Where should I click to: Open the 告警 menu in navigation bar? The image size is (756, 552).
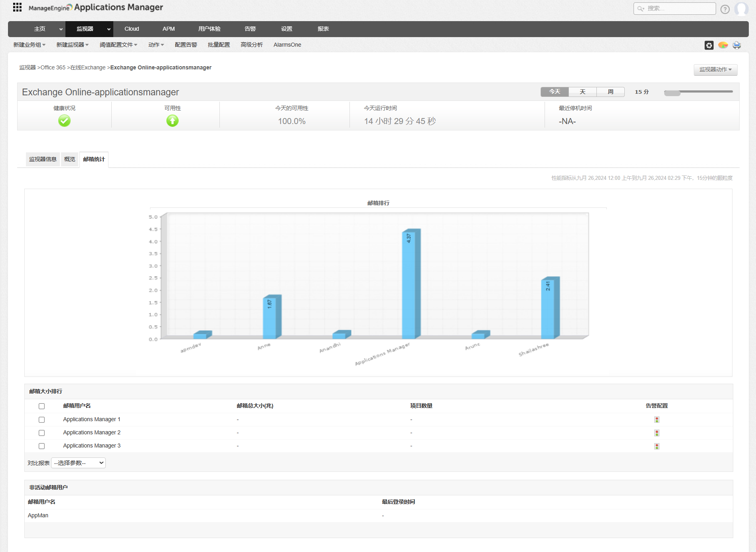[250, 29]
